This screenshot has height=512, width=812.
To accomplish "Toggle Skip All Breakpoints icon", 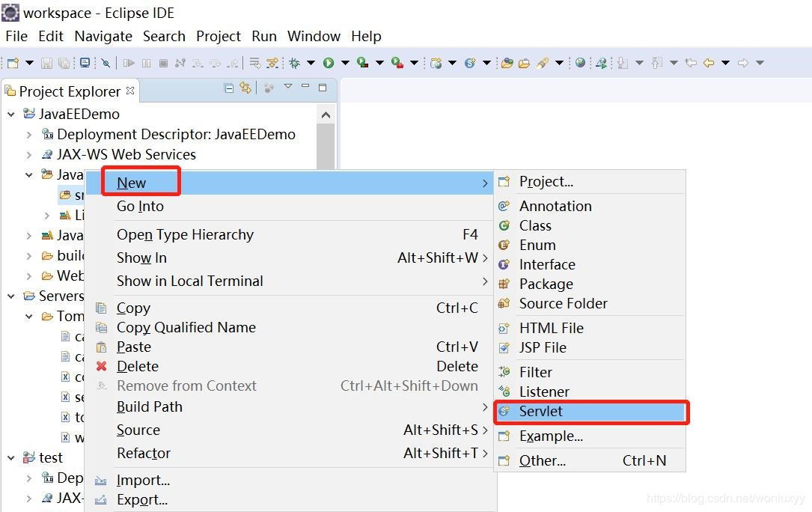I will tap(106, 63).
